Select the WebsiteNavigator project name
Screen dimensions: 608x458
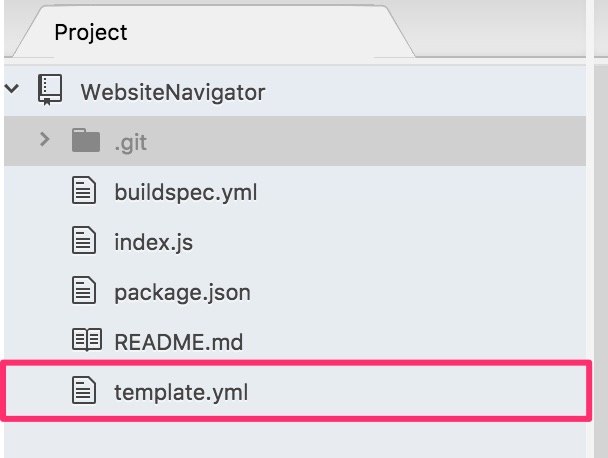tap(172, 92)
